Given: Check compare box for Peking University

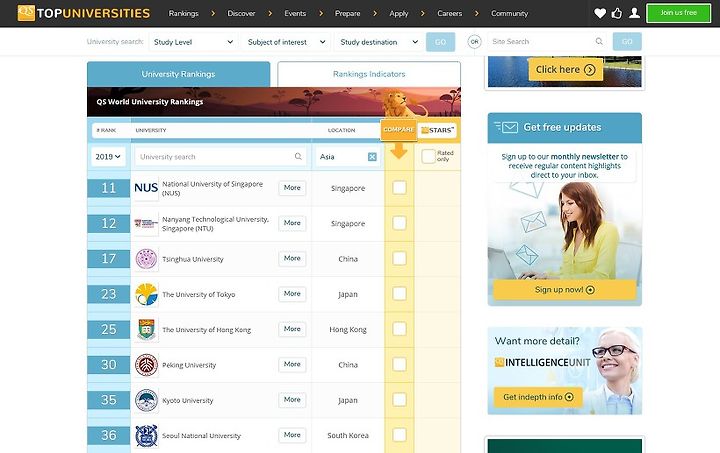Looking at the screenshot, I should (x=399, y=364).
